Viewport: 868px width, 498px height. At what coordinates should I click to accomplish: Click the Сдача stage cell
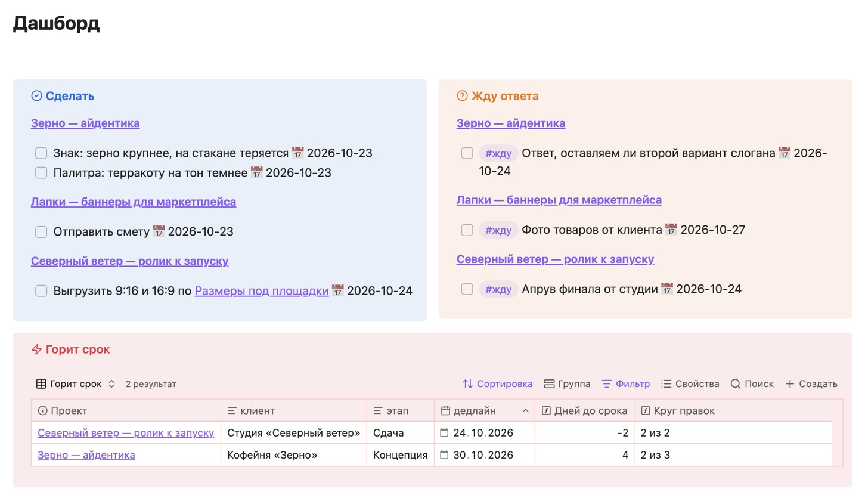[x=401, y=432]
